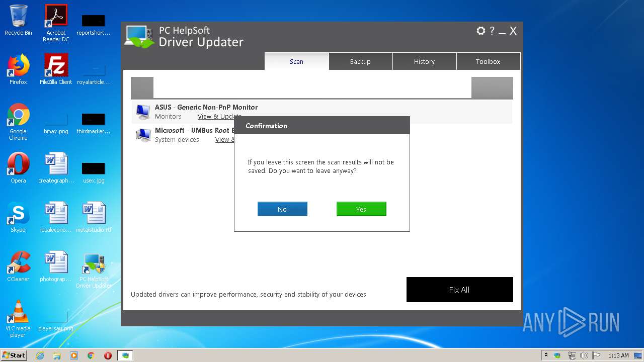
Task: Select the playersau.png desktop file
Action: [56, 321]
